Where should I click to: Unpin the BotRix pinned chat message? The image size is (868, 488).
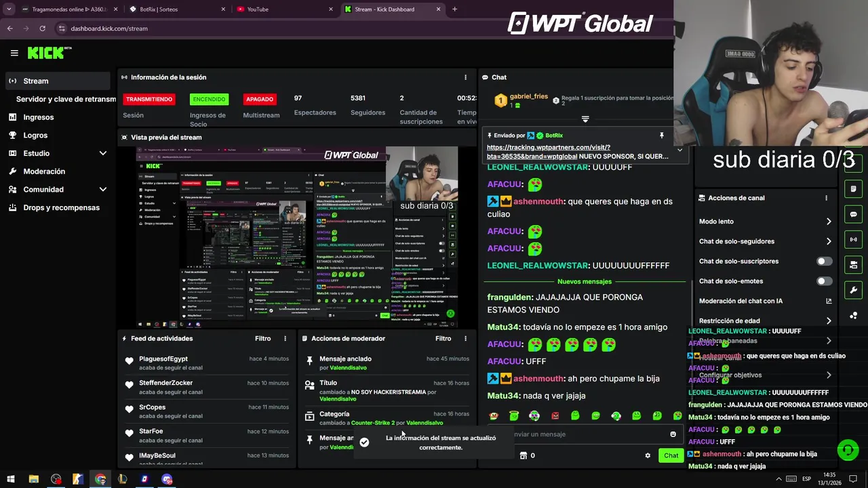(662, 136)
